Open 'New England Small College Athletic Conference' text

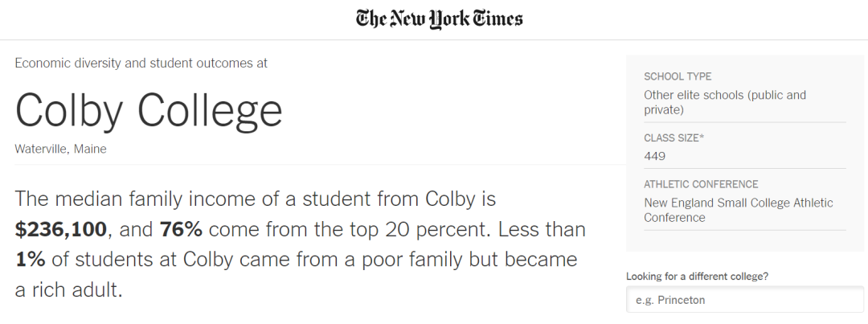tap(738, 210)
